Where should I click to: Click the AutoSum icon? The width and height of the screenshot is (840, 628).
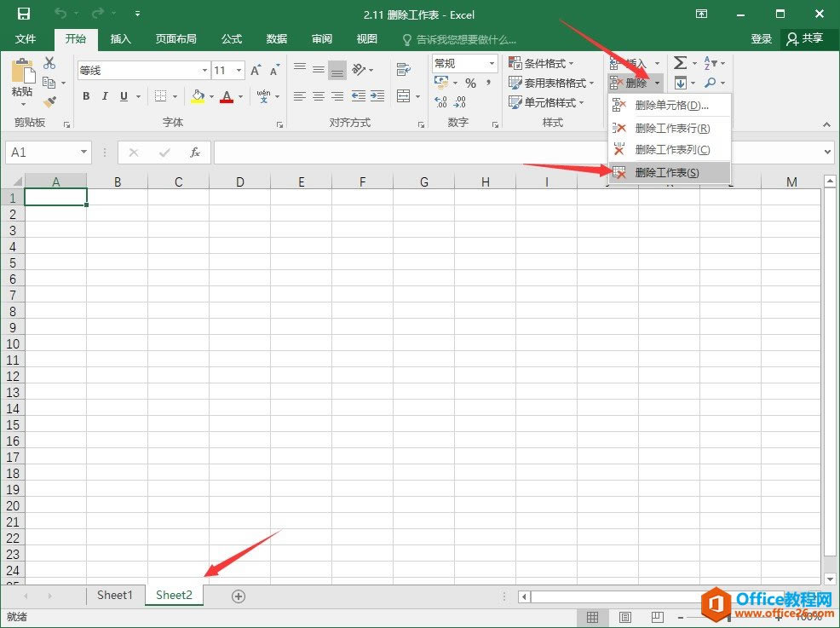point(680,63)
